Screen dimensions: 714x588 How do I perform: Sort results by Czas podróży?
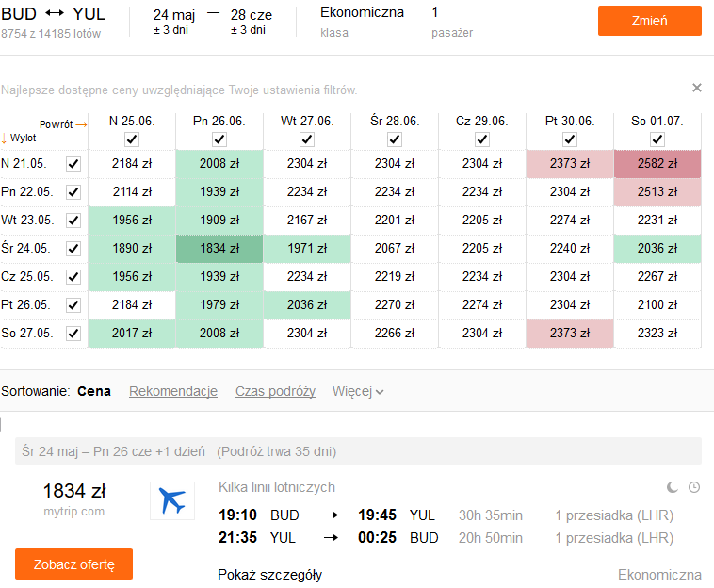275,392
